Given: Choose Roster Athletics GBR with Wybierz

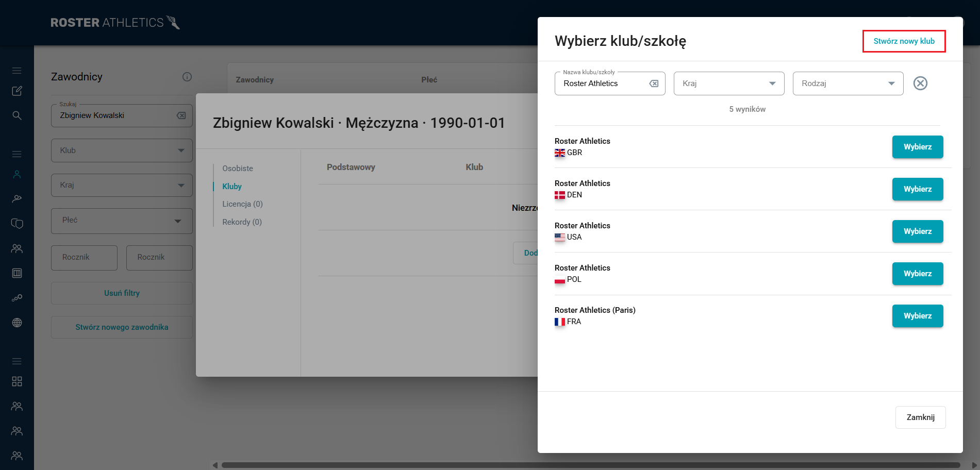Looking at the screenshot, I should click(918, 147).
